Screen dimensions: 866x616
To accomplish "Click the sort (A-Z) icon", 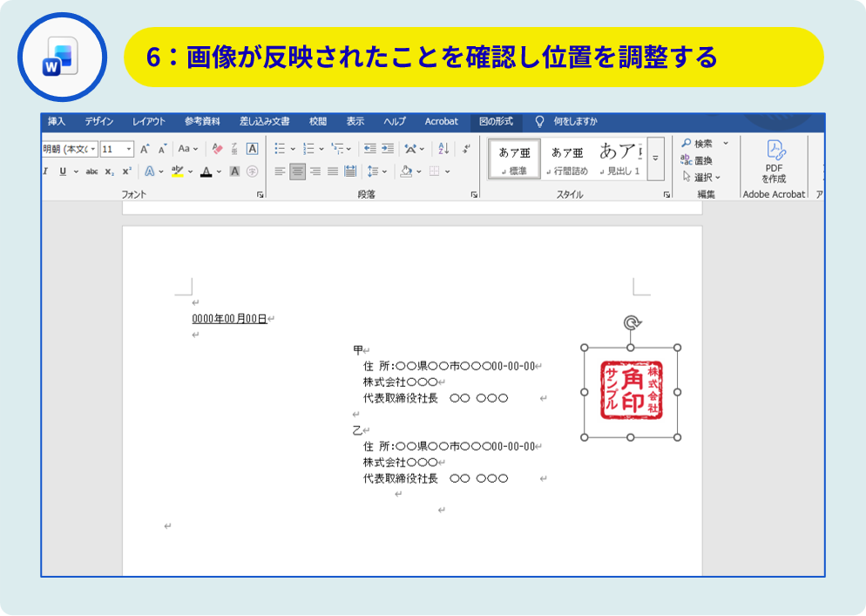I will point(443,149).
